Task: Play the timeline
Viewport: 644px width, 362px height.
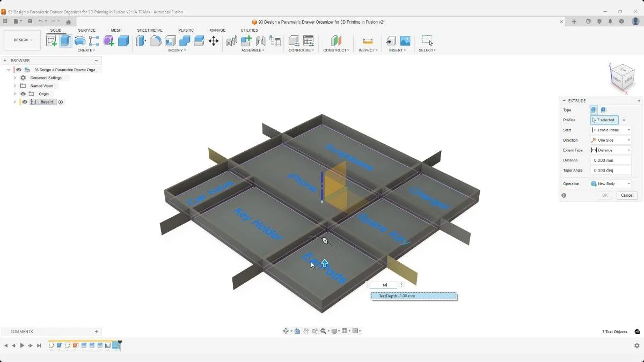Action: click(x=22, y=346)
